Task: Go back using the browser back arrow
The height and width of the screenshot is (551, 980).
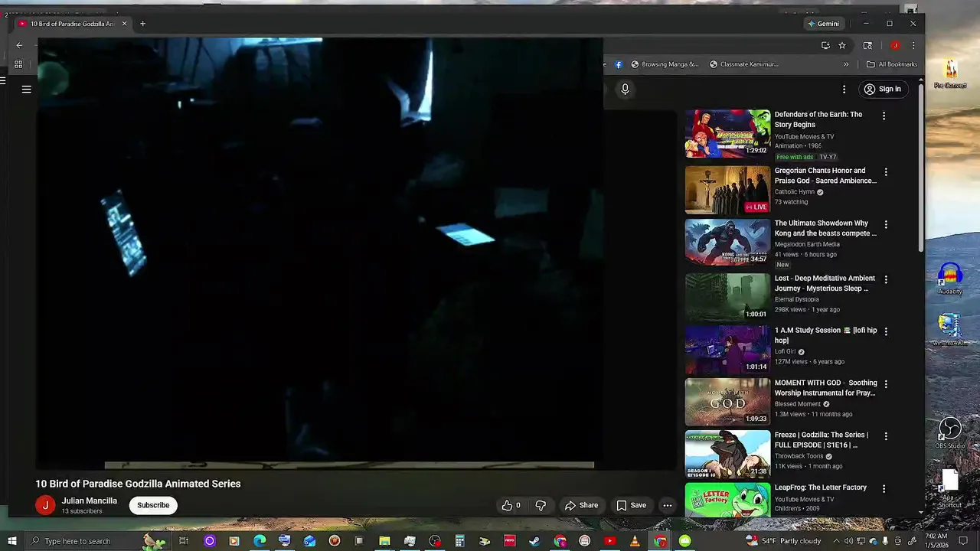Action: click(19, 45)
